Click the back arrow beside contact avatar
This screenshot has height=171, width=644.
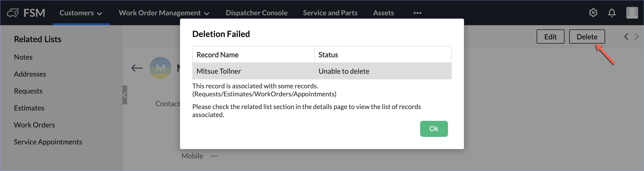(x=137, y=68)
